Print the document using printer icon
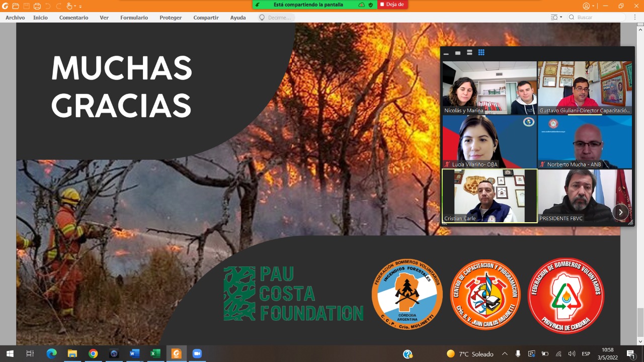The height and width of the screenshot is (362, 644). pyautogui.click(x=37, y=6)
